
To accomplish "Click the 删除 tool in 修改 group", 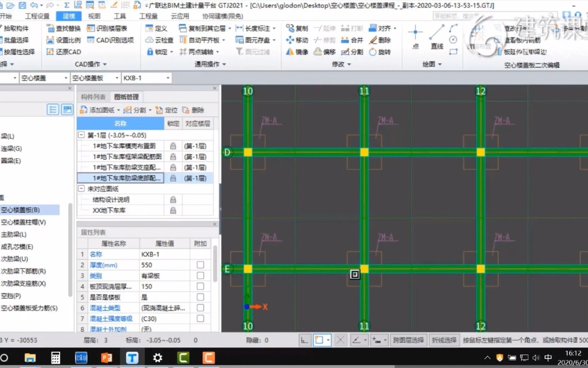I will pyautogui.click(x=380, y=40).
